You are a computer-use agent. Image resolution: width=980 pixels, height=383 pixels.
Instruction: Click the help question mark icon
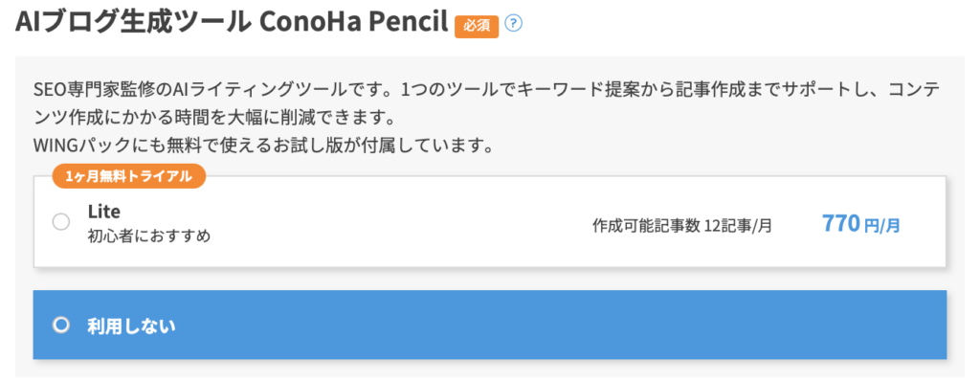[513, 25]
